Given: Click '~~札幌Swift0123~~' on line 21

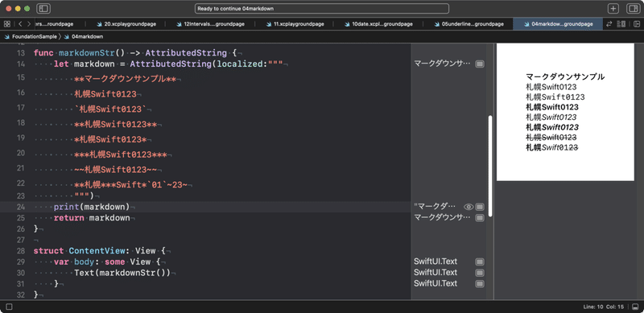Looking at the screenshot, I should coord(115,170).
